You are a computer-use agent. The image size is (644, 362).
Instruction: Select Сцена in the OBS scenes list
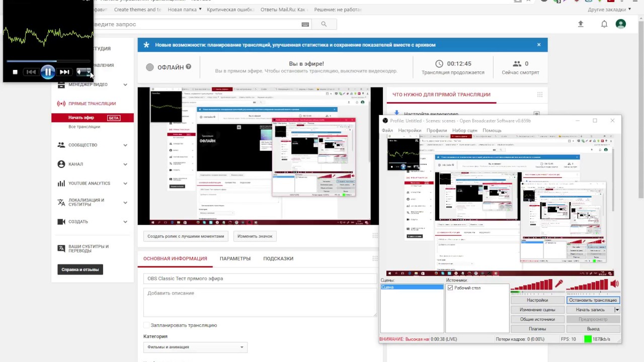coord(412,287)
